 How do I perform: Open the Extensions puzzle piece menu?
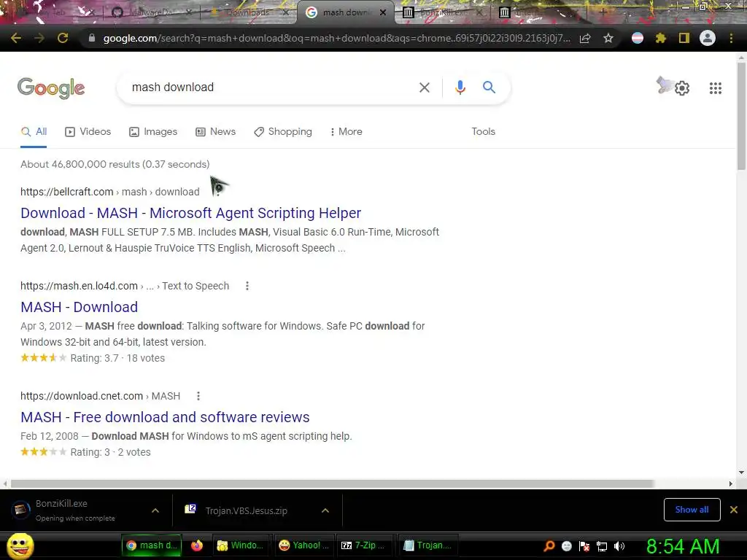(x=660, y=38)
